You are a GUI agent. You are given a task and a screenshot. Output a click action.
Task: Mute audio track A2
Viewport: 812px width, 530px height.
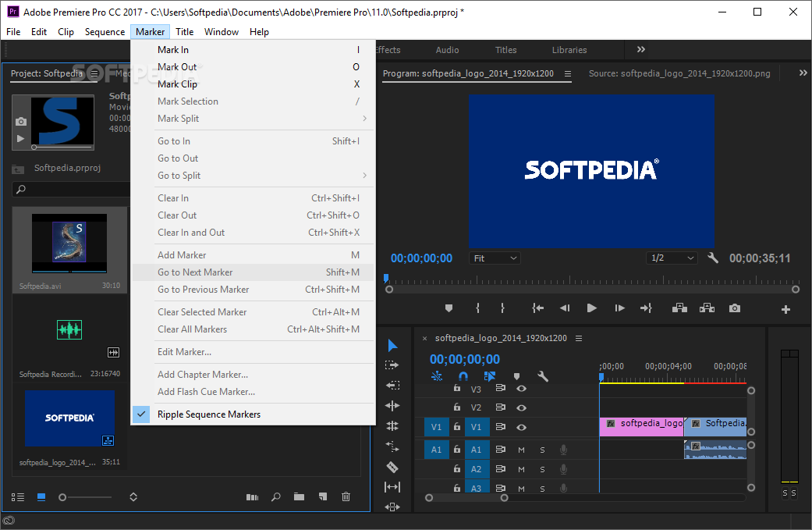point(522,469)
